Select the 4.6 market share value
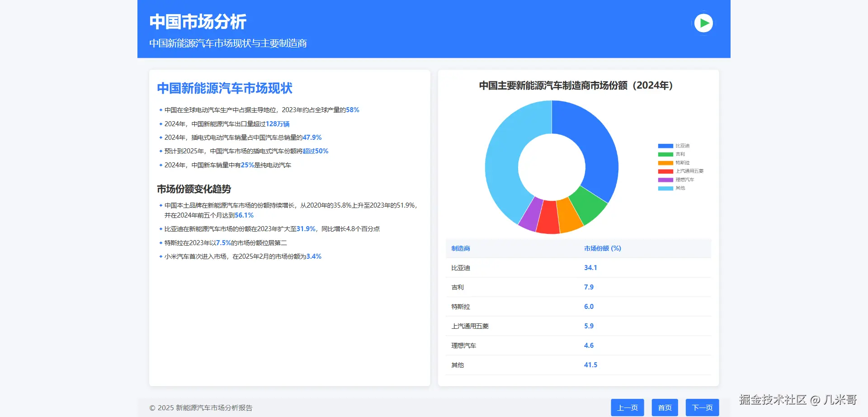The height and width of the screenshot is (417, 868). [x=589, y=346]
